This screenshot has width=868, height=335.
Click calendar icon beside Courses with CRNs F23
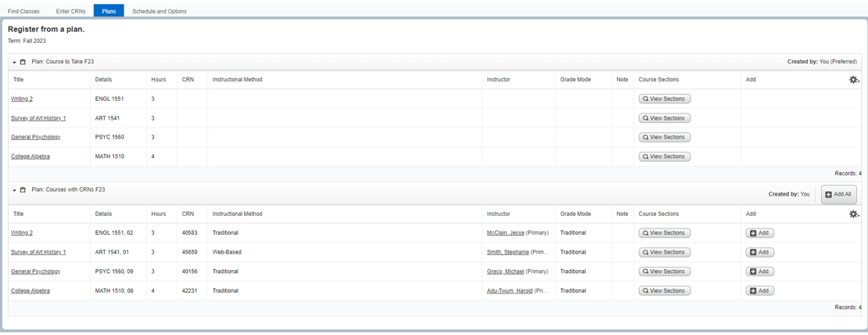pos(23,189)
